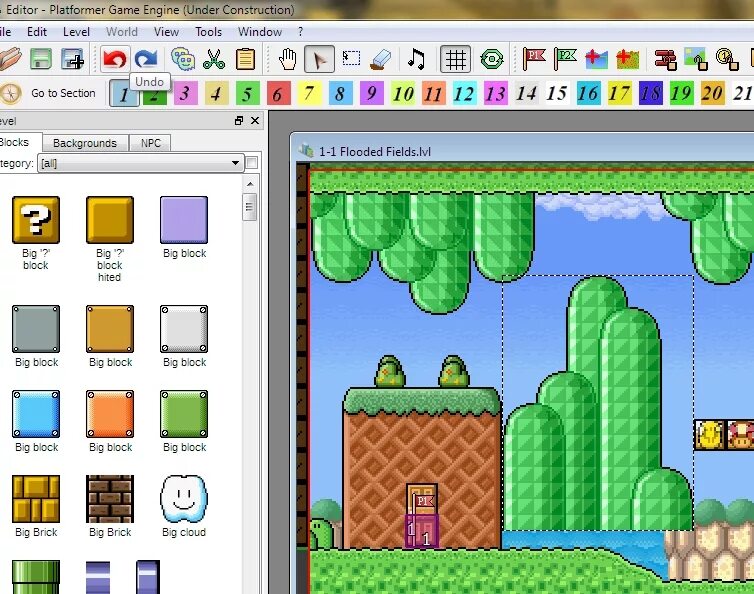Go to section 10
Viewport: 754px width, 594px height.
[402, 93]
